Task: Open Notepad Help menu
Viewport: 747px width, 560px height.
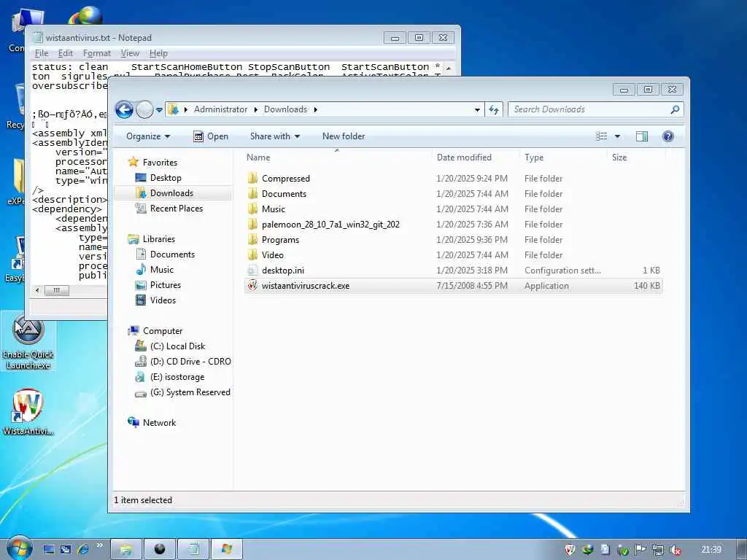Action: [158, 53]
